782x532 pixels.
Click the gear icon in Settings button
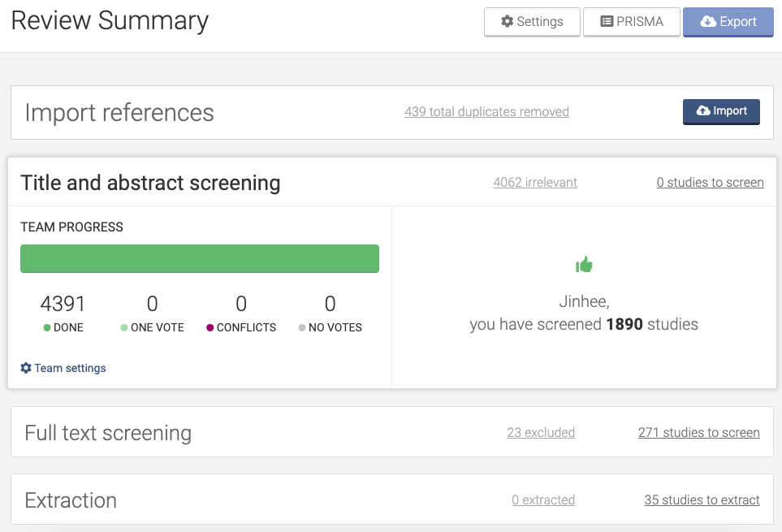click(507, 22)
